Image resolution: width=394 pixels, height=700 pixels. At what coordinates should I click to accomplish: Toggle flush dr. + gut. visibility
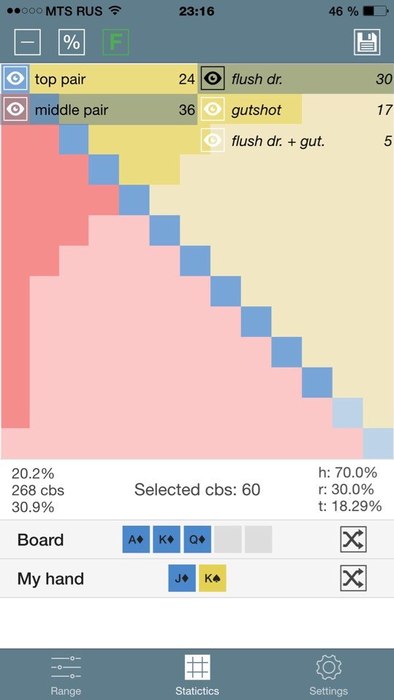[x=212, y=140]
